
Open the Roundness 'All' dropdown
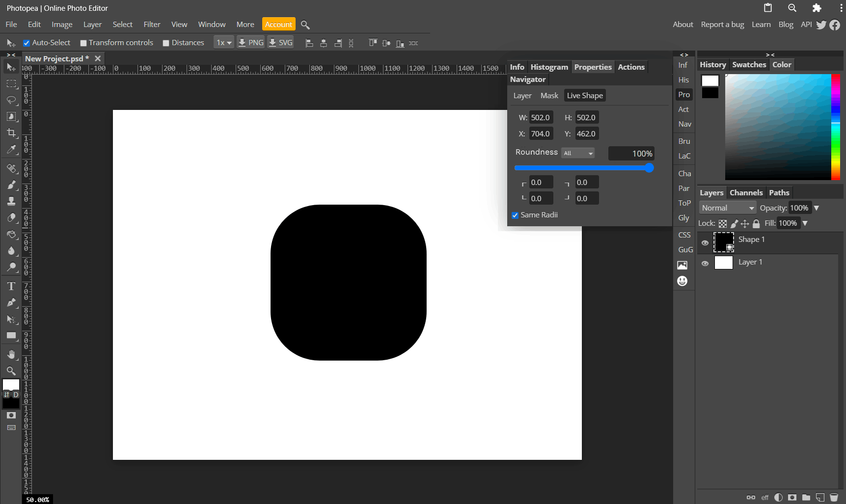coord(577,153)
